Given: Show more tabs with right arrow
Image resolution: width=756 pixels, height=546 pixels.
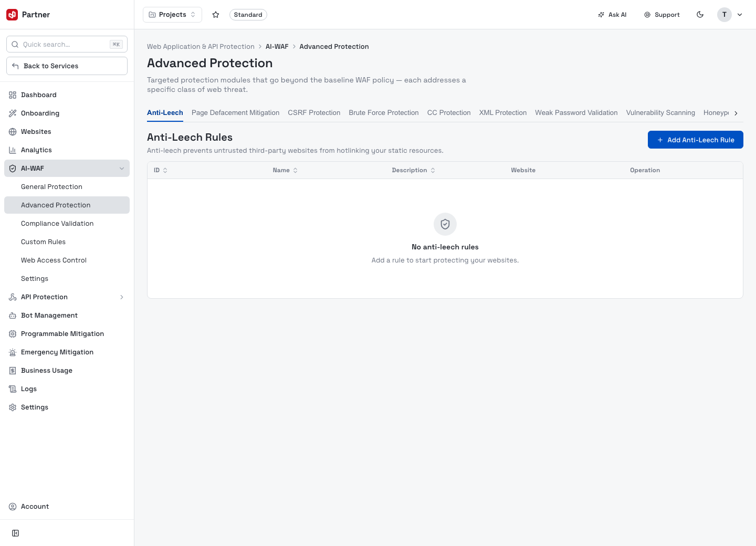Looking at the screenshot, I should tap(736, 113).
